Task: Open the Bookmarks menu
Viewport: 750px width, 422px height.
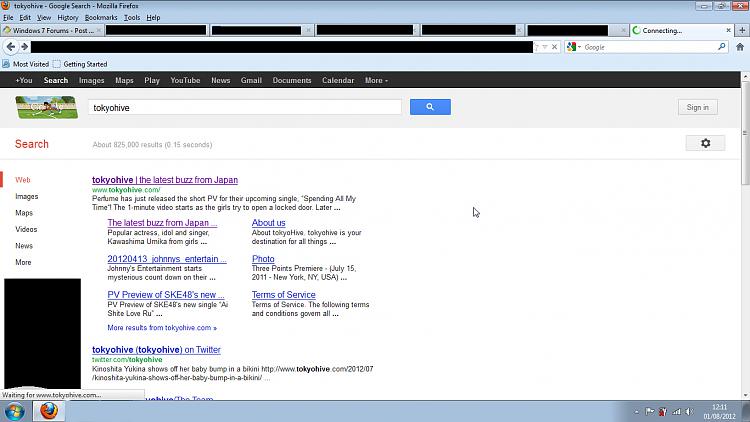Action: [100, 17]
